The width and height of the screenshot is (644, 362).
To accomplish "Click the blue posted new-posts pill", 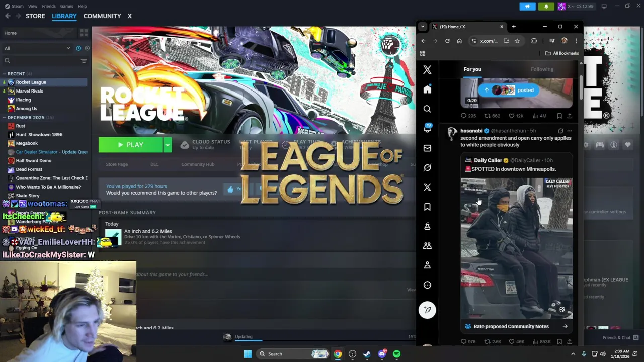I will click(x=509, y=90).
